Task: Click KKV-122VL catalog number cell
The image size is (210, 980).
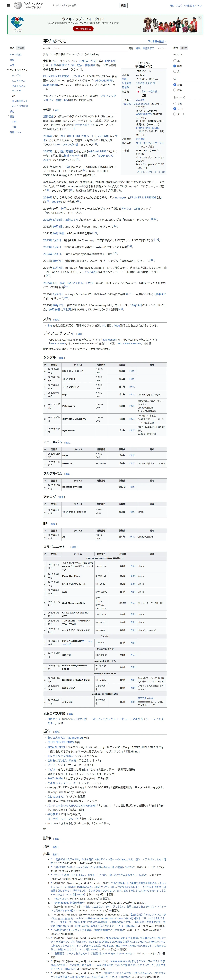Action: coord(101,614)
